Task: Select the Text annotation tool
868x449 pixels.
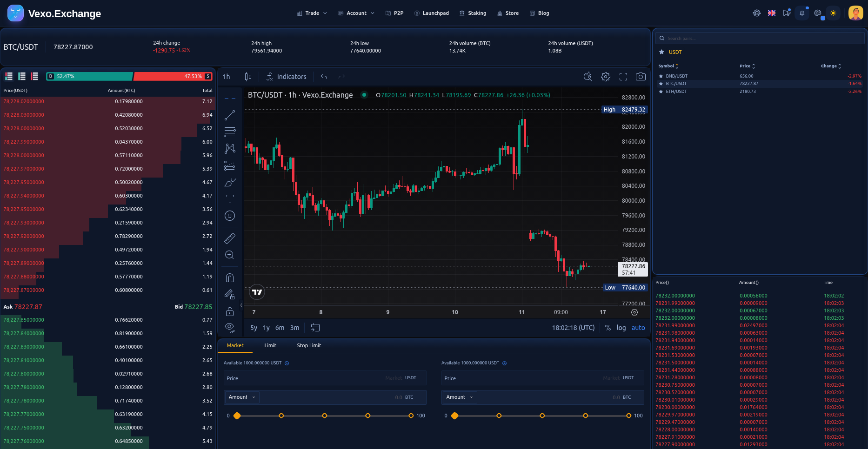Action: click(230, 199)
